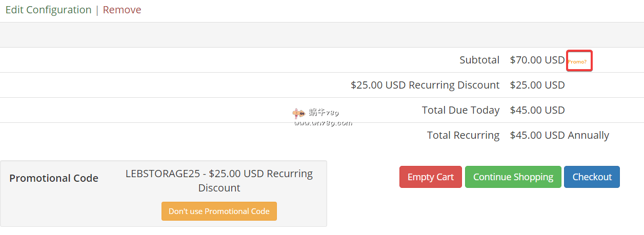Select the Total Due Today label

[x=460, y=110]
